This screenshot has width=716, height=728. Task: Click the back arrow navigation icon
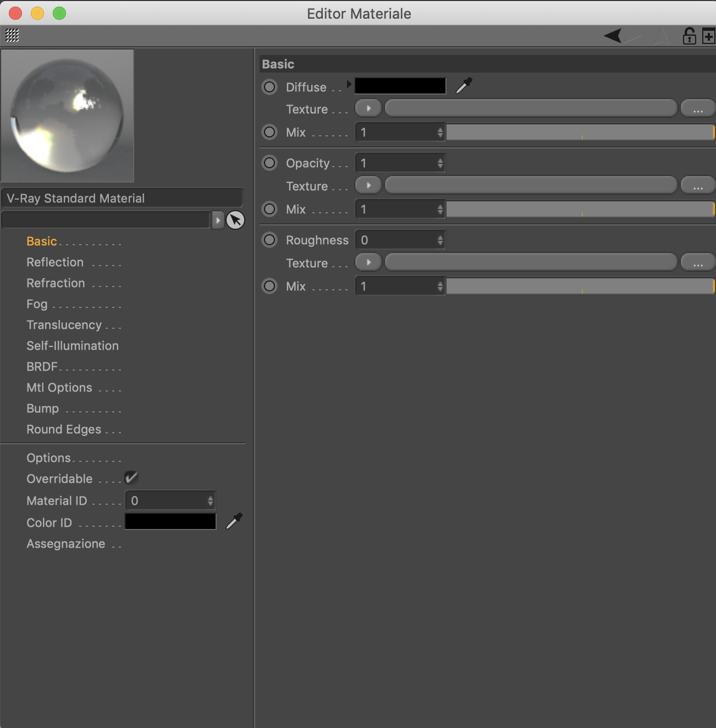(x=613, y=36)
